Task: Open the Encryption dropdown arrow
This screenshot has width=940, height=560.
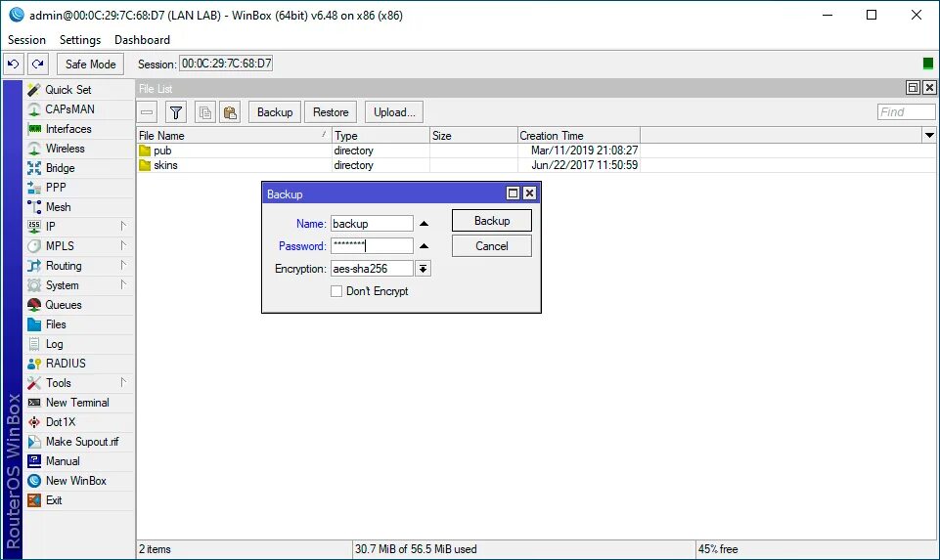Action: click(x=424, y=269)
